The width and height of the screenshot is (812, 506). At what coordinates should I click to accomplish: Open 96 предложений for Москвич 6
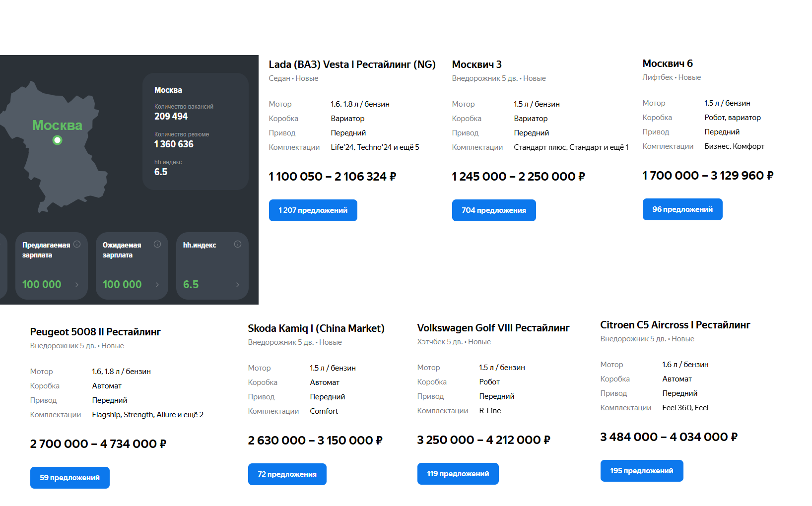coord(682,209)
